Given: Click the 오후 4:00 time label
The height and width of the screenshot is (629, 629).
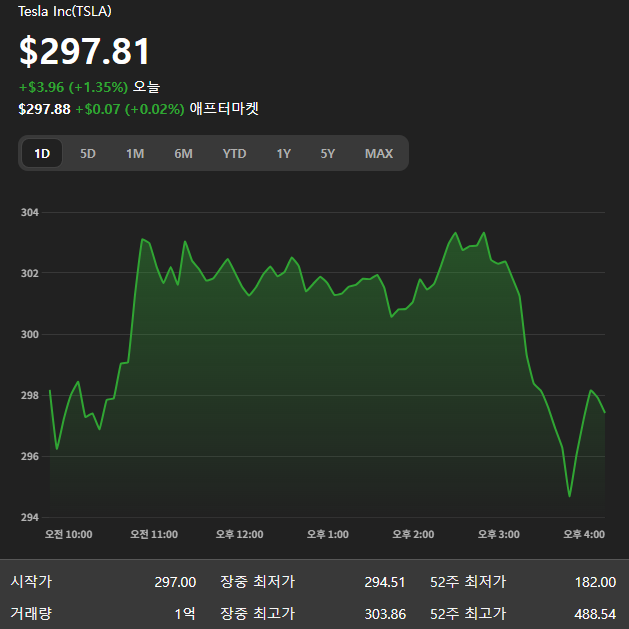Looking at the screenshot, I should click(x=584, y=534).
